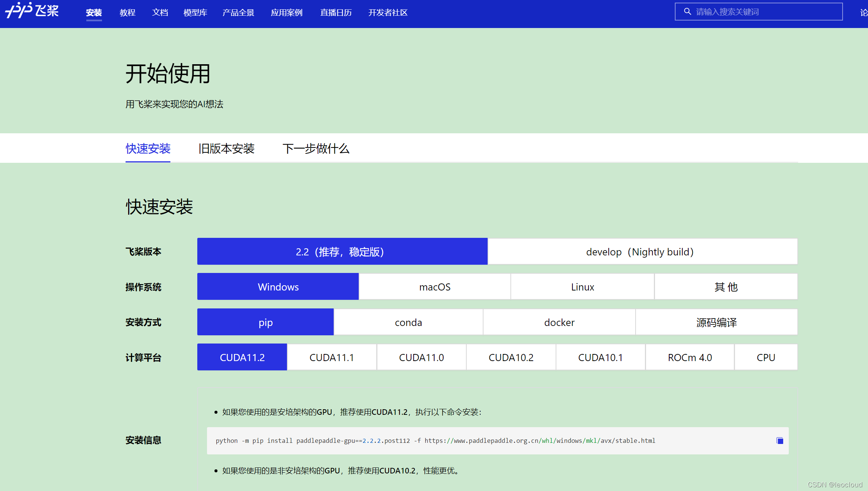Image resolution: width=868 pixels, height=491 pixels.
Task: Switch to the 旧版本安装 tab
Action: pos(227,149)
